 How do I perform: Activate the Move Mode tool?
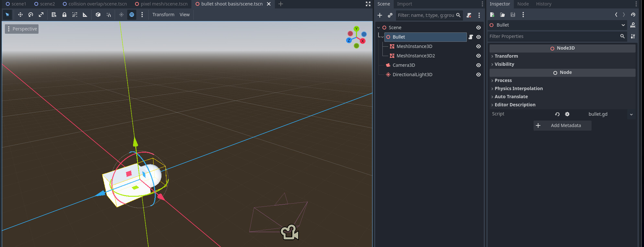pos(20,15)
